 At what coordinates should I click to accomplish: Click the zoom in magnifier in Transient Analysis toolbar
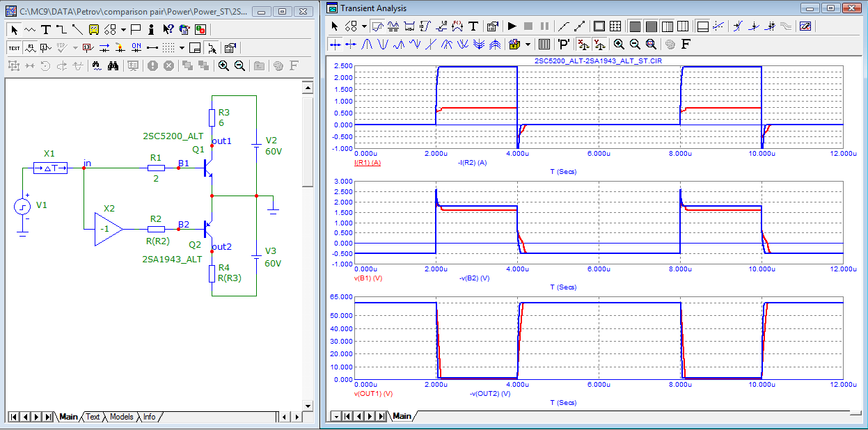click(619, 45)
